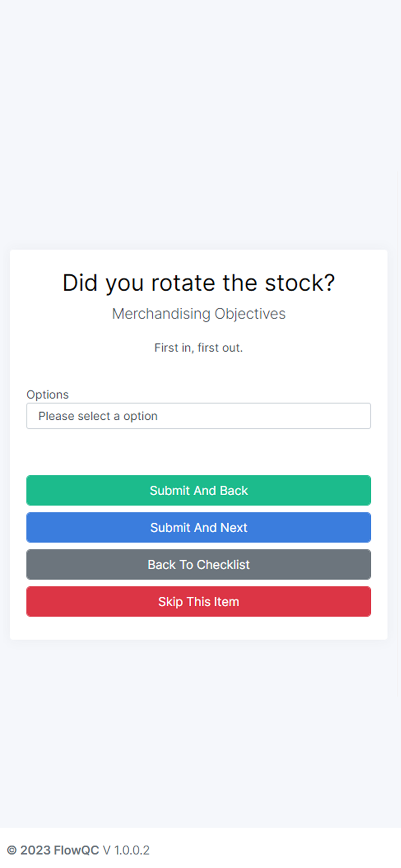The height and width of the screenshot is (868, 401).
Task: Click the FlowQC copyright footer text
Action: tap(59, 850)
